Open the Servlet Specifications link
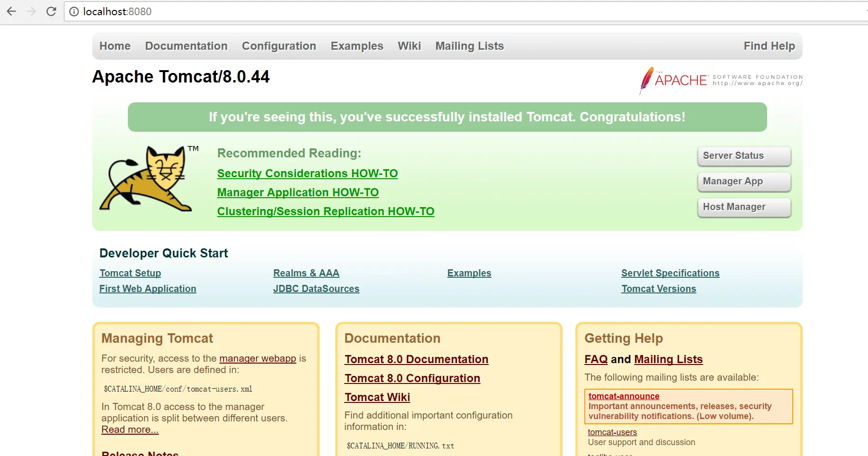Viewport: 868px width, 456px height. (671, 273)
